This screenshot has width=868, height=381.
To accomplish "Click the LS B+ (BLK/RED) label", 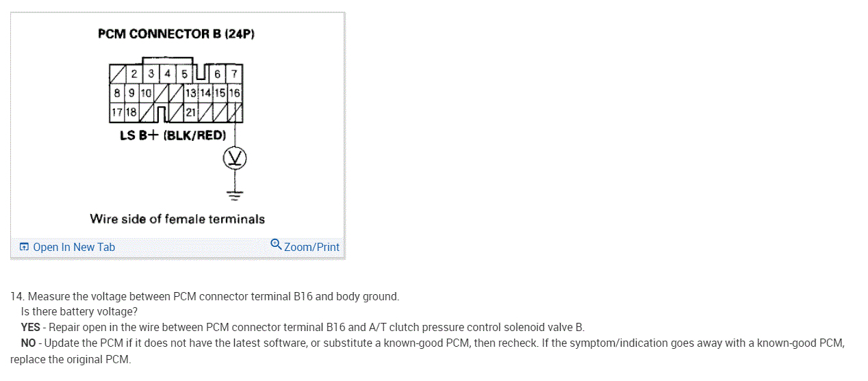I will pyautogui.click(x=173, y=135).
